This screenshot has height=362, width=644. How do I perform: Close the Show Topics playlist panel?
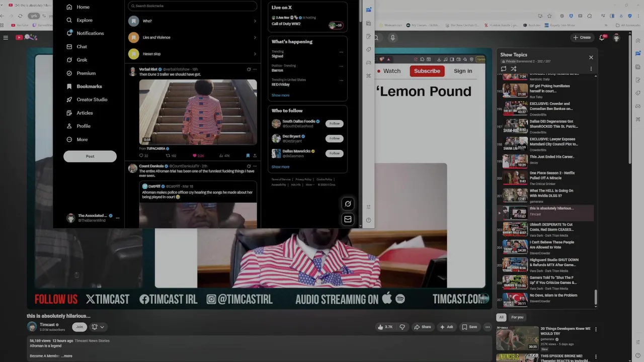(591, 57)
